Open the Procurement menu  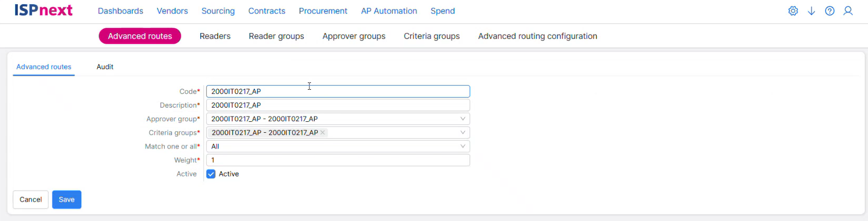coord(323,11)
